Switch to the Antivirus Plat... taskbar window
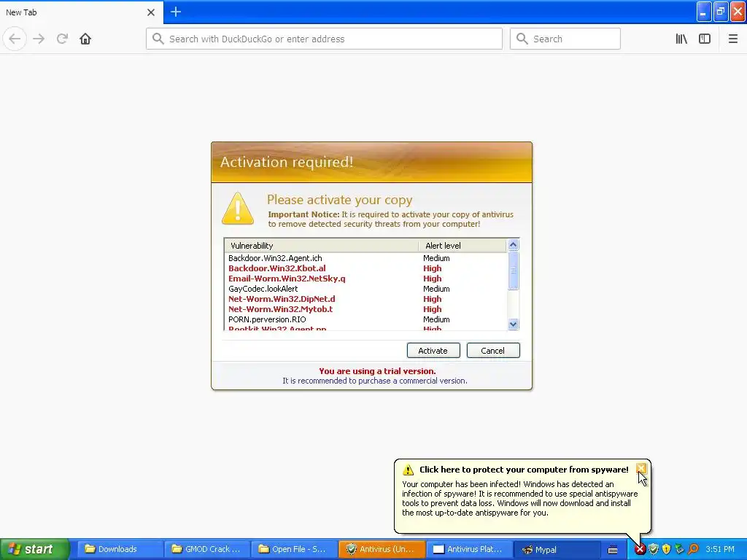747x560 pixels. (x=469, y=549)
